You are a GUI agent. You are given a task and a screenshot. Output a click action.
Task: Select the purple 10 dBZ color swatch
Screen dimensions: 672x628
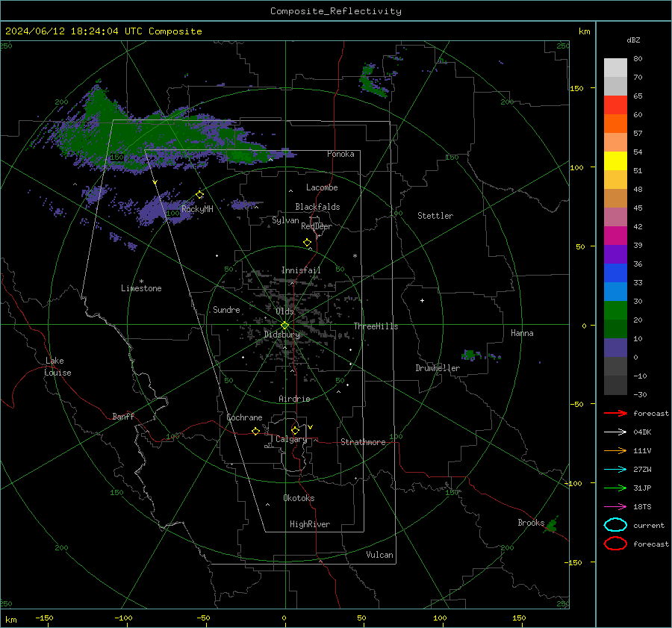click(x=615, y=347)
